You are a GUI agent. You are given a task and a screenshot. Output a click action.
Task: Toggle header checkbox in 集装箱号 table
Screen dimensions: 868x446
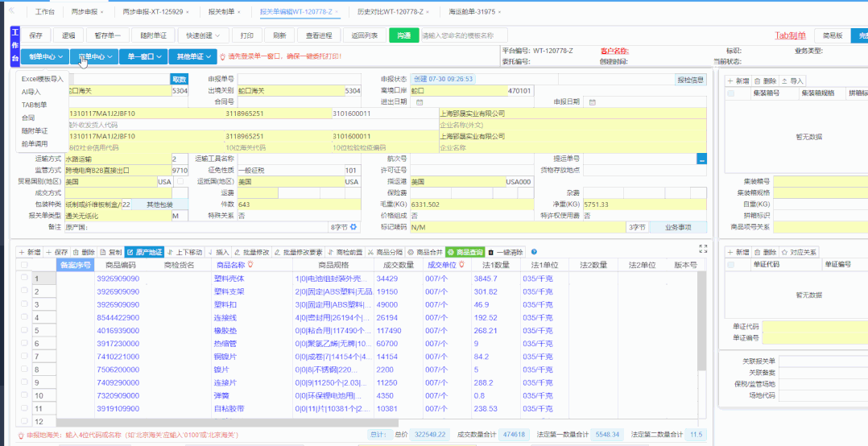(731, 93)
